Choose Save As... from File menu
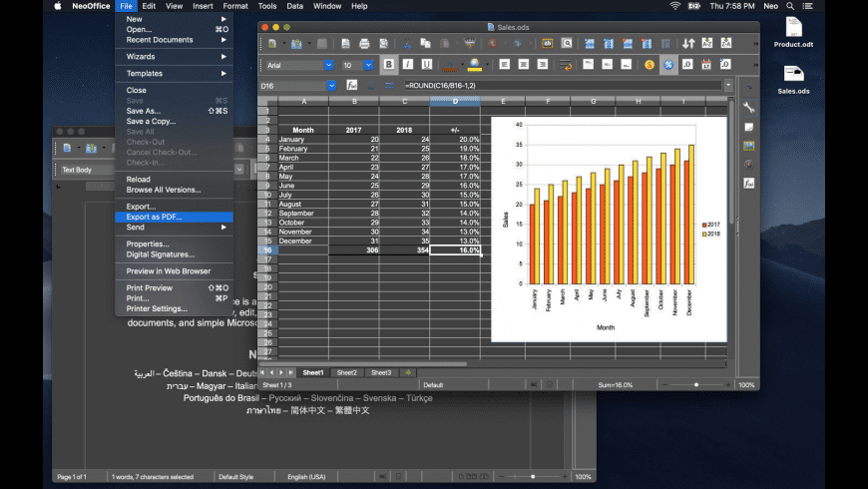 [174, 111]
